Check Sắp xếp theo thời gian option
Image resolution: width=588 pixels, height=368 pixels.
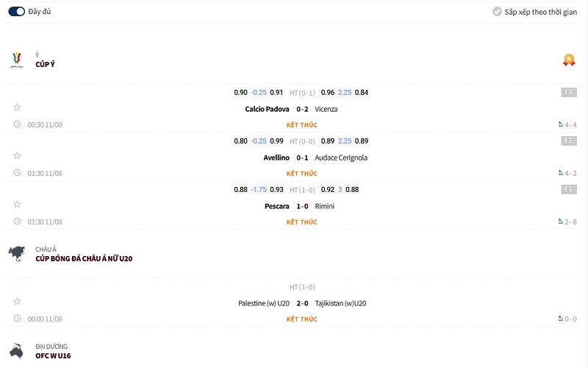point(497,12)
